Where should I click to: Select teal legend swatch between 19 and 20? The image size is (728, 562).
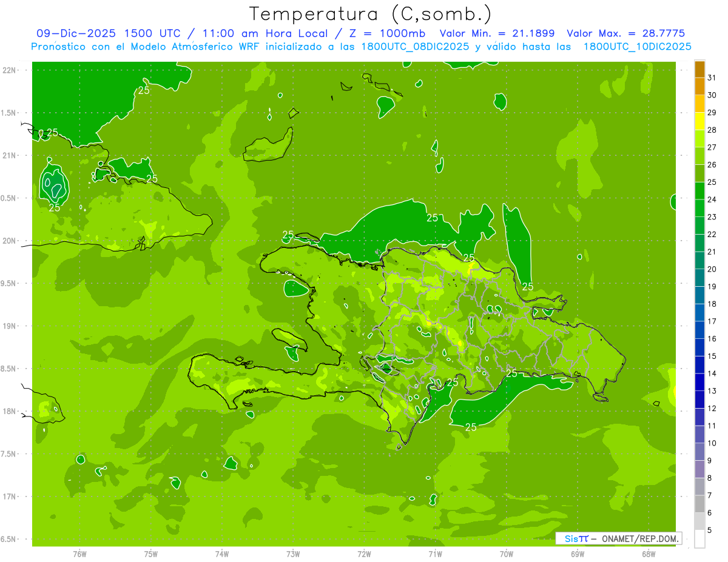pyautogui.click(x=699, y=278)
